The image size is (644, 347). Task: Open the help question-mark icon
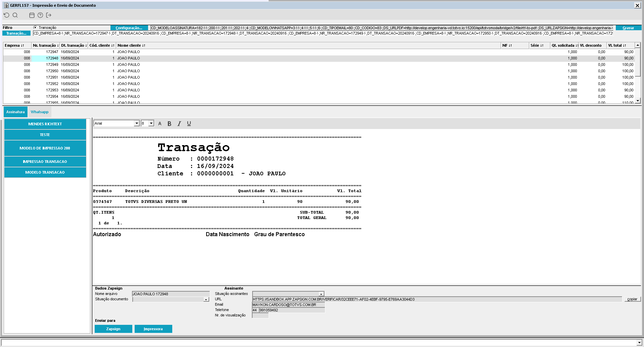40,15
